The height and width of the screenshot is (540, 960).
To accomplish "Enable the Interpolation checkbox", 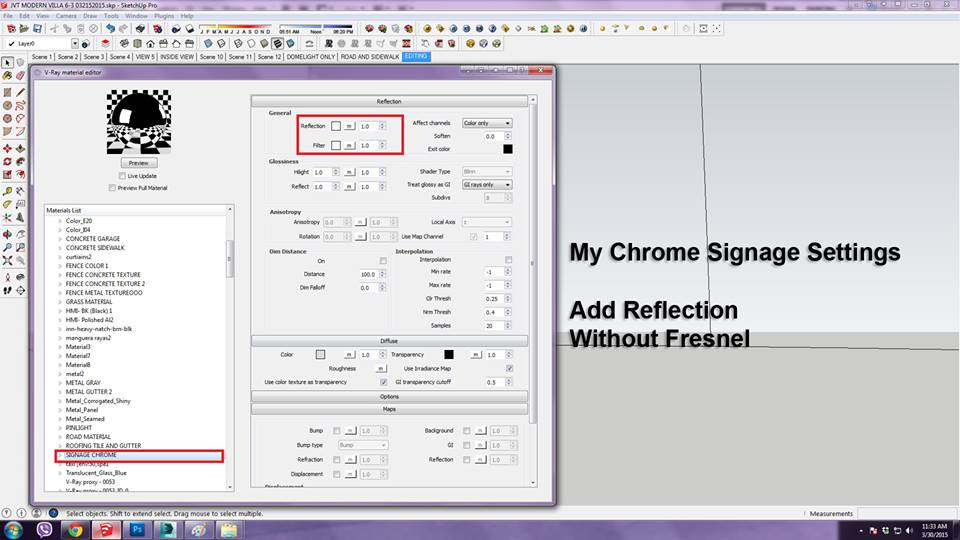I will [x=509, y=260].
